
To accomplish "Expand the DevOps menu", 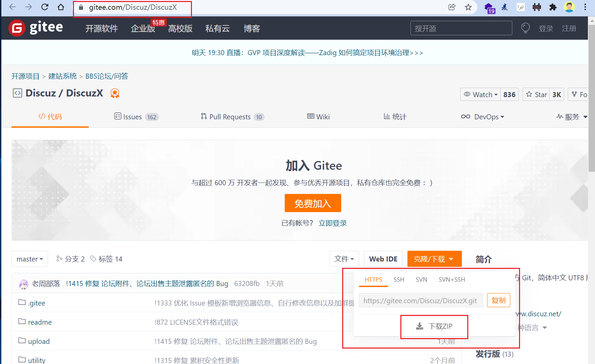I will pyautogui.click(x=483, y=117).
